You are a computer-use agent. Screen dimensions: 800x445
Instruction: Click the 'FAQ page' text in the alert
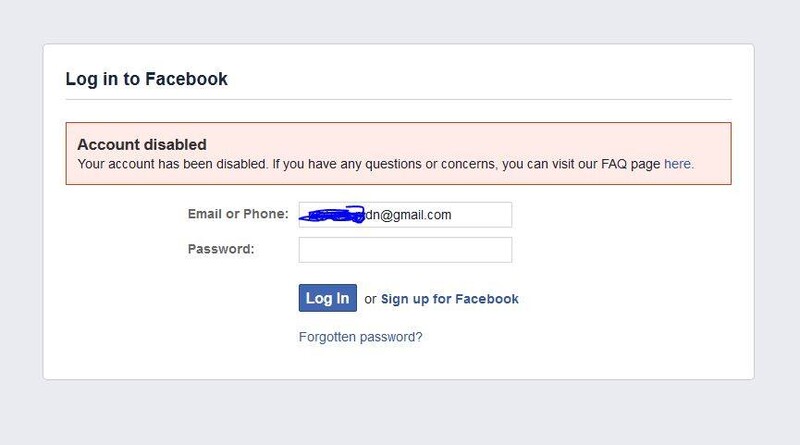click(x=631, y=164)
